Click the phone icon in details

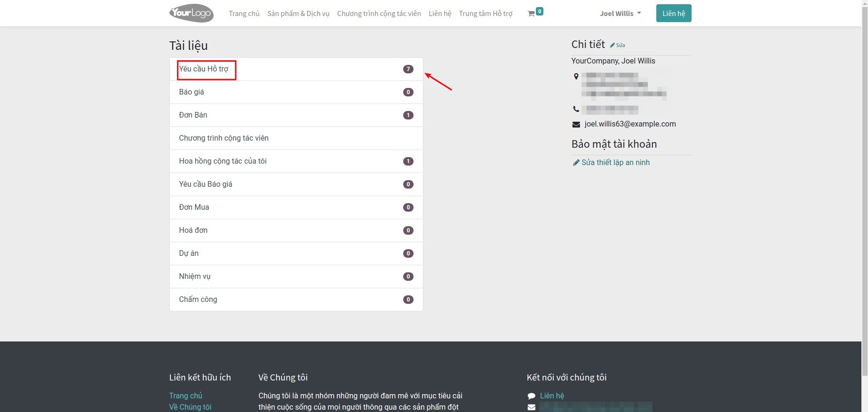click(x=576, y=109)
